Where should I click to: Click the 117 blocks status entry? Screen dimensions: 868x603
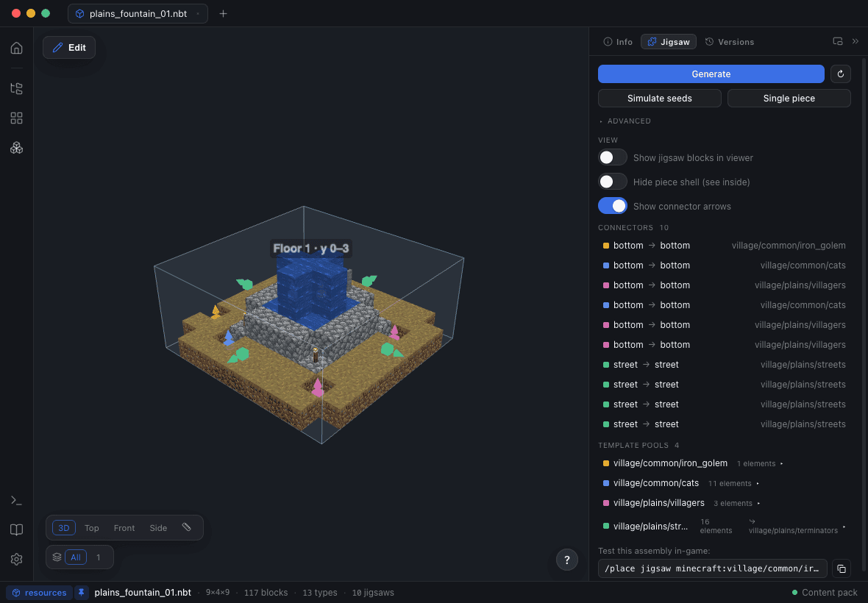coord(266,593)
